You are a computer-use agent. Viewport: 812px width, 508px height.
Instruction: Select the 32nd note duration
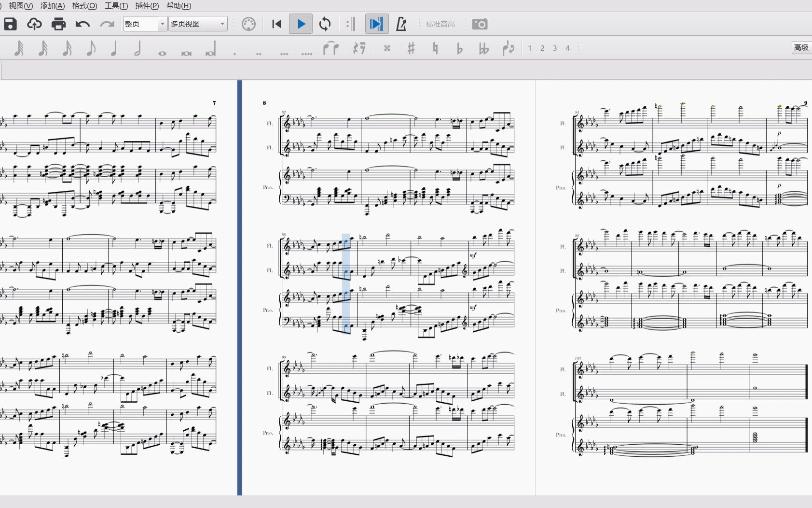pyautogui.click(x=42, y=48)
